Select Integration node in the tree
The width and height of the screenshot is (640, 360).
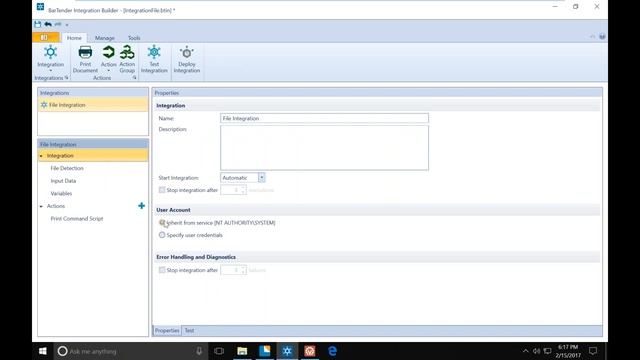[93, 156]
